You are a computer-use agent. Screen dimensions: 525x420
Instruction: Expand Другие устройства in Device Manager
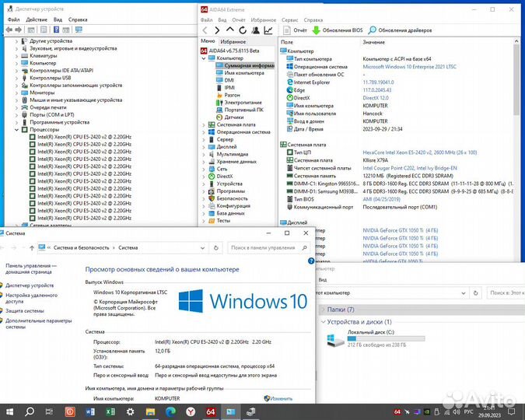16,41
